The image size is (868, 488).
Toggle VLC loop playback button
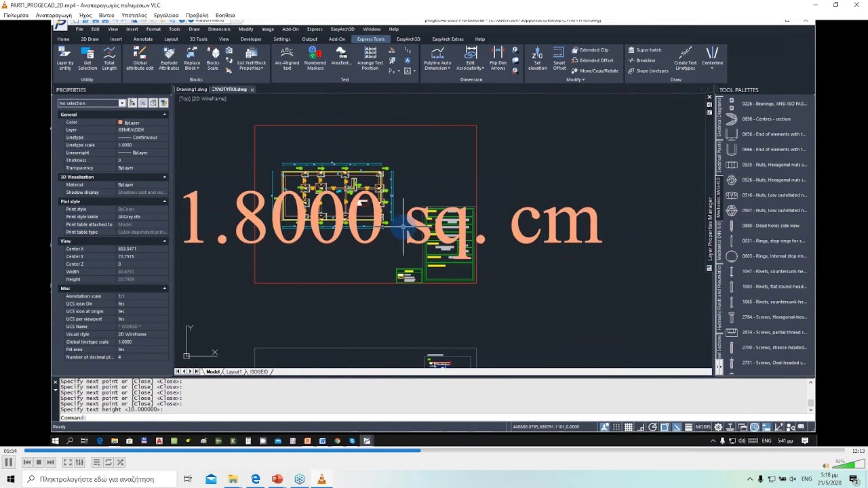pos(108,462)
